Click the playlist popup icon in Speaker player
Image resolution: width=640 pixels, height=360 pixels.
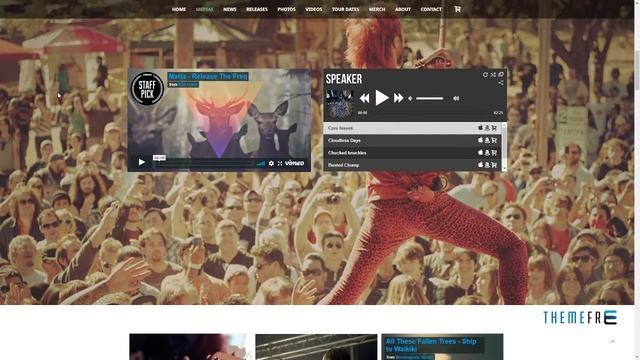click(501, 75)
